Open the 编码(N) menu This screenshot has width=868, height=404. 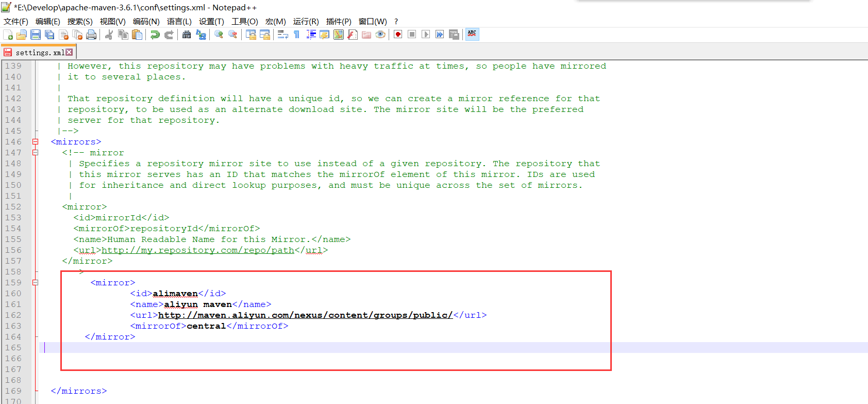146,21
